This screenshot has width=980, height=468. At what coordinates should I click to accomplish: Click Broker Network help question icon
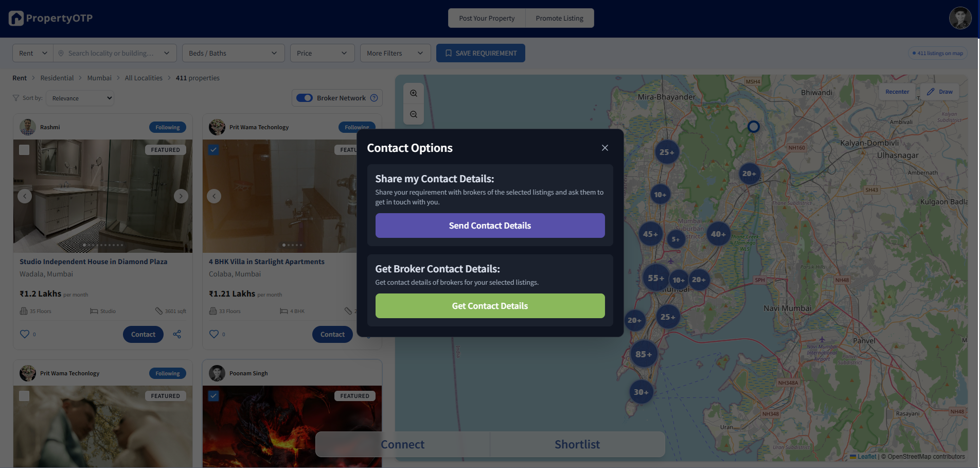tap(374, 98)
